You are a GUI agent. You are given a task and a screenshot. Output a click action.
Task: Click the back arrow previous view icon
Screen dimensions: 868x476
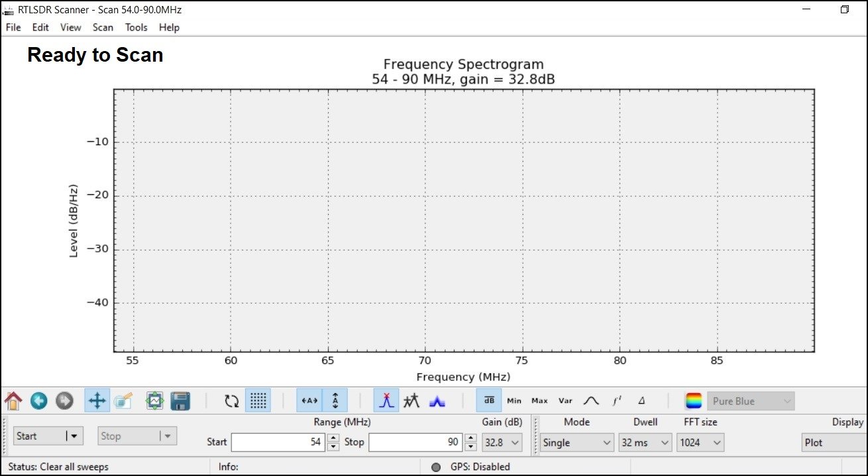38,400
